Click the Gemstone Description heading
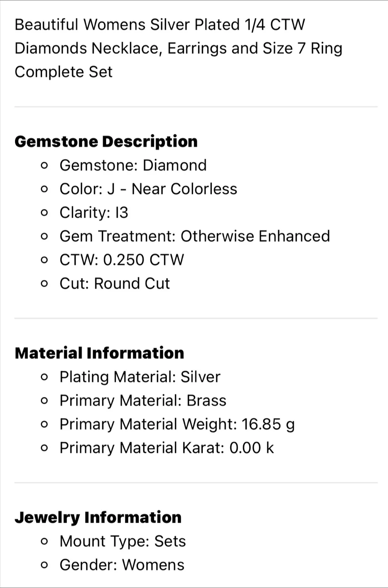This screenshot has width=388, height=588. [x=106, y=142]
